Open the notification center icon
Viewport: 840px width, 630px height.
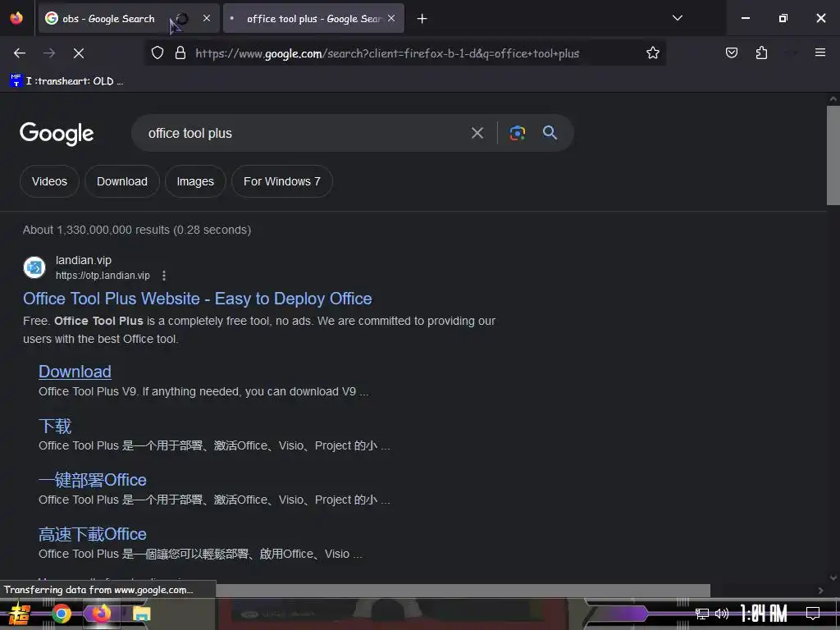pyautogui.click(x=813, y=614)
